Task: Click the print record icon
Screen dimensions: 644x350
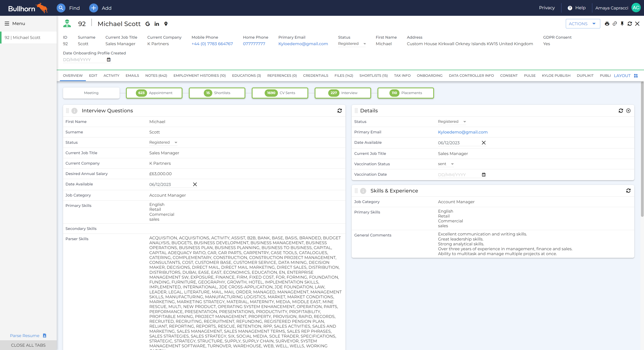Action: point(607,24)
